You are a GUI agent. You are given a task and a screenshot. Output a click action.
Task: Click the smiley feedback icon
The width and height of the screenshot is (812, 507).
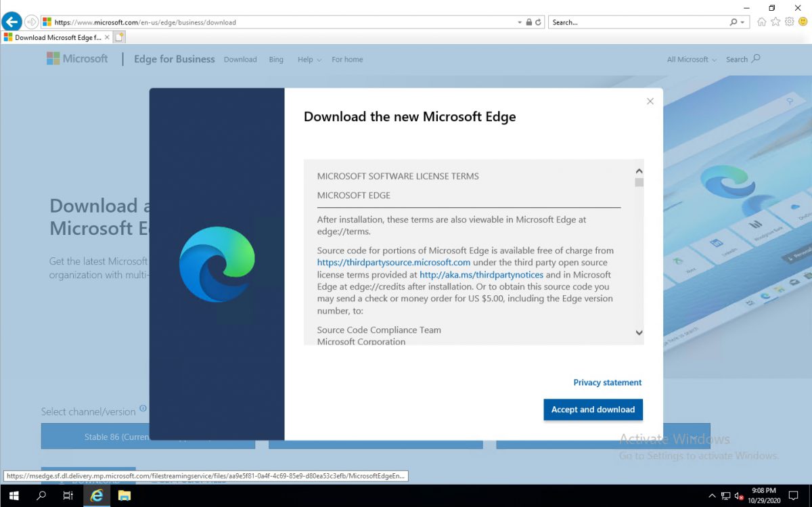(x=803, y=22)
